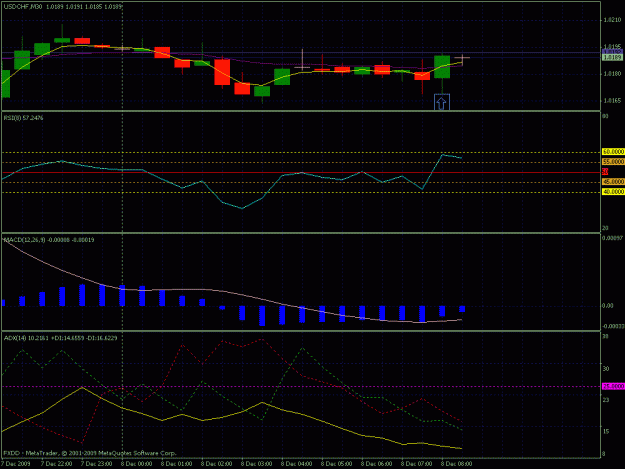Click the 1.0180 price axis value
Viewport: 625px width, 469px height.
pyautogui.click(x=612, y=74)
